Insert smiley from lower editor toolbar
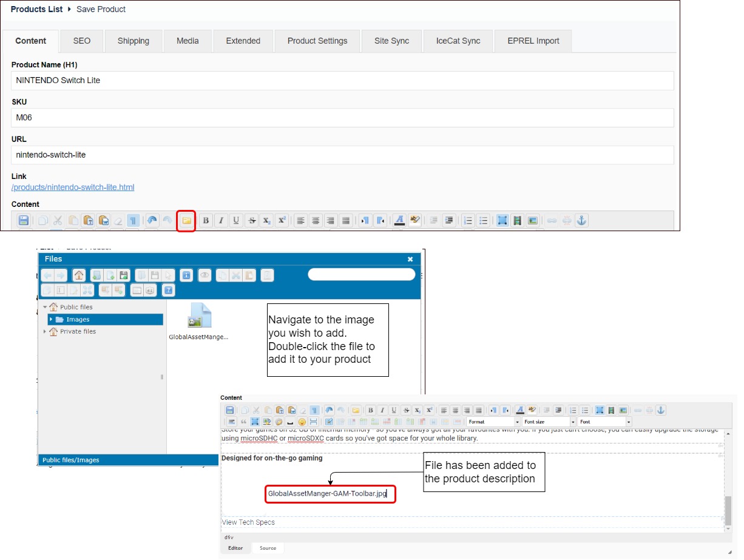 click(302, 422)
